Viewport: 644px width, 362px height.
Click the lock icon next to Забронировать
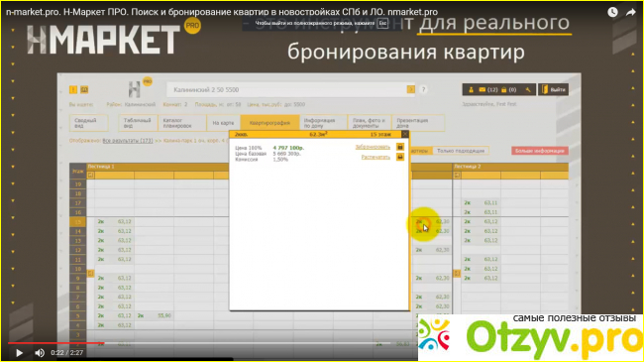coord(400,147)
